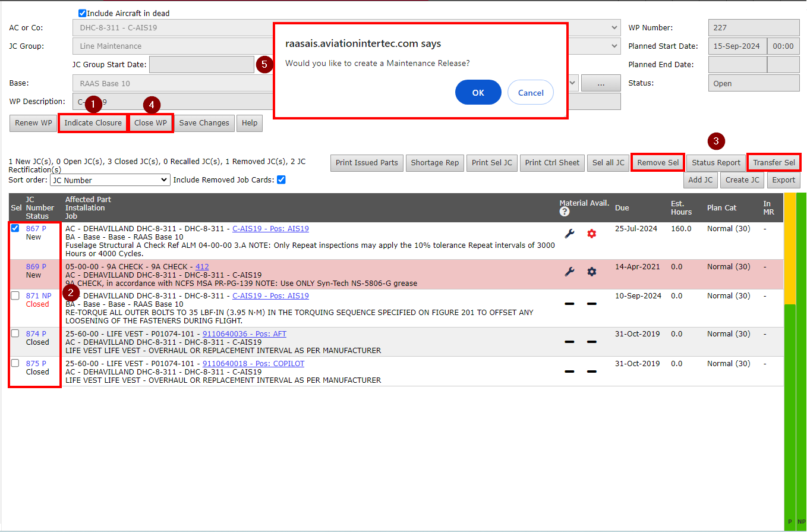Screen dimensions: 807x532
Task: Click the yellow segment of the P progress bar
Action: point(790,250)
